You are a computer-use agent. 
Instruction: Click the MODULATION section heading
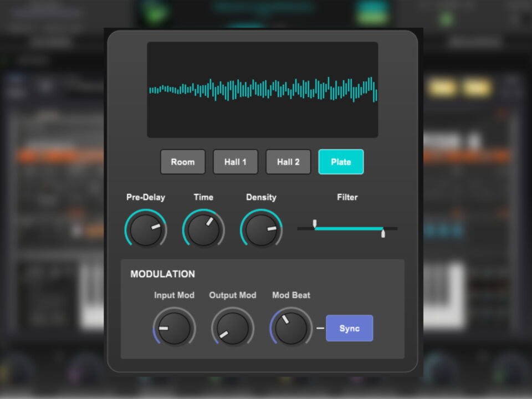pyautogui.click(x=162, y=274)
